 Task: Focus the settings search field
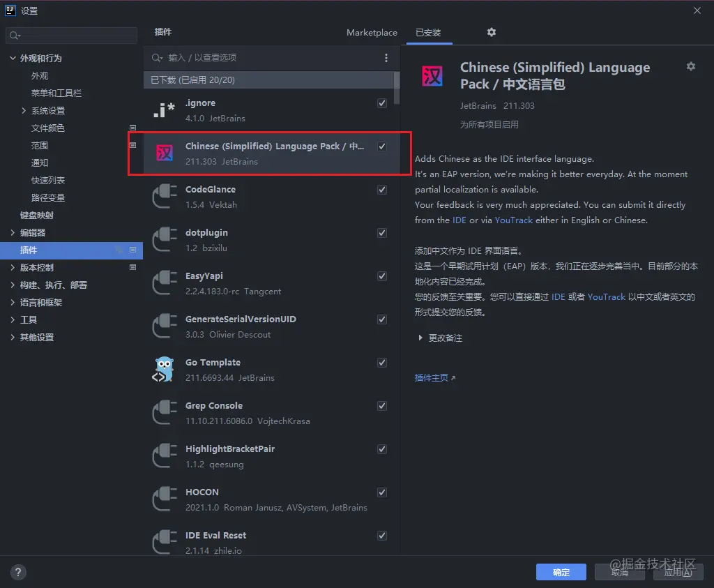pyautogui.click(x=72, y=36)
